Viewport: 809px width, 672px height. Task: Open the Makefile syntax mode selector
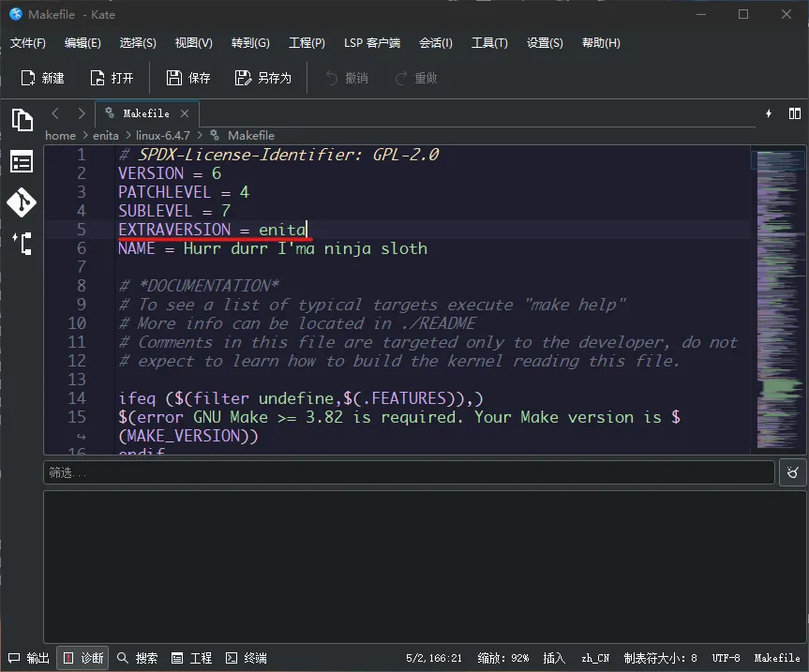click(776, 658)
